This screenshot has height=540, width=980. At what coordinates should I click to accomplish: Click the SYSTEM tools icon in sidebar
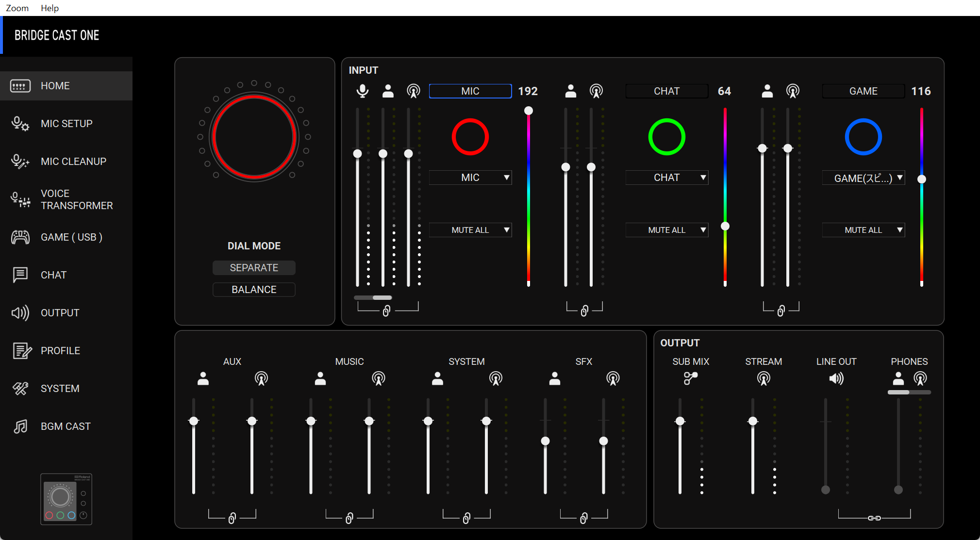point(20,389)
